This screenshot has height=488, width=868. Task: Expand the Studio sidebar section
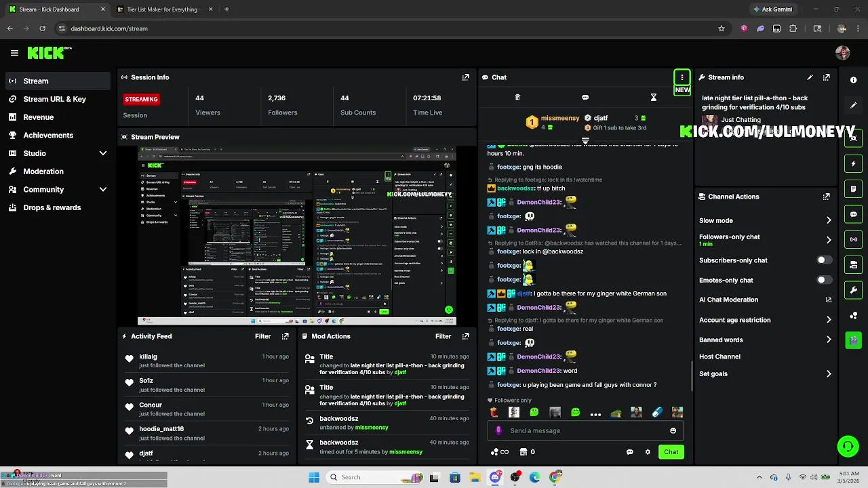pos(103,153)
